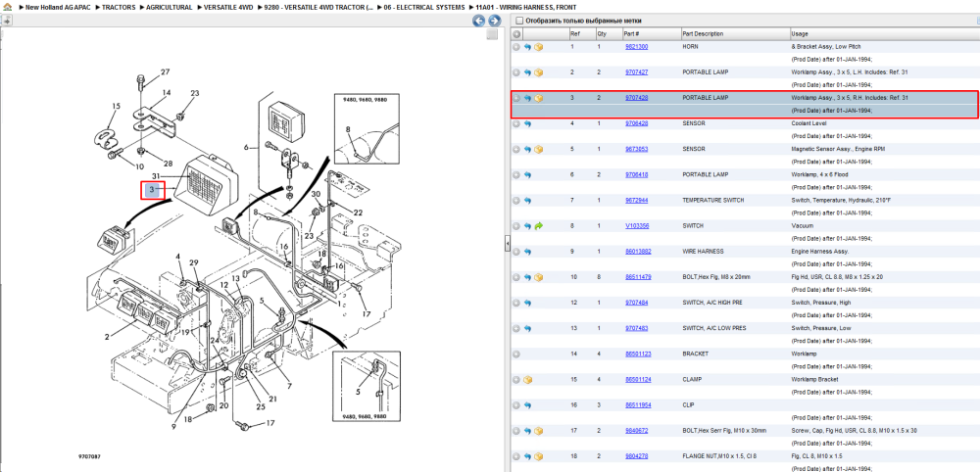This screenshot has width=980, height=472.
Task: Select callout 22 label in the diagram
Action: [358, 212]
